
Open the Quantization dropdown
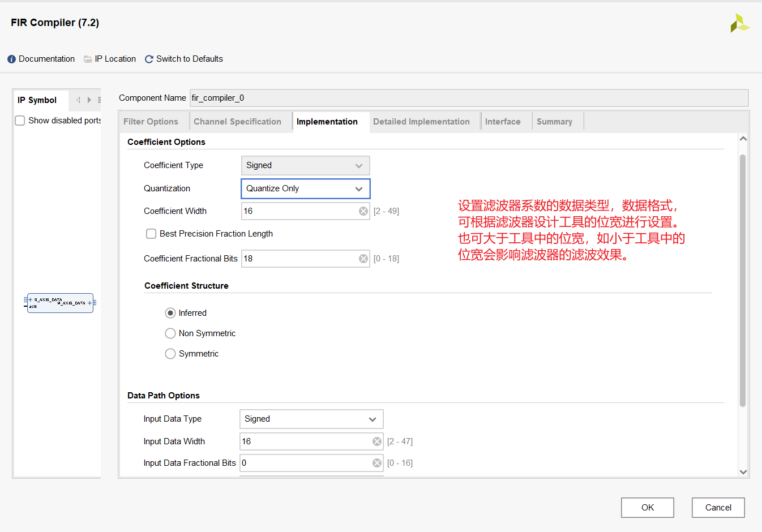[x=306, y=188]
